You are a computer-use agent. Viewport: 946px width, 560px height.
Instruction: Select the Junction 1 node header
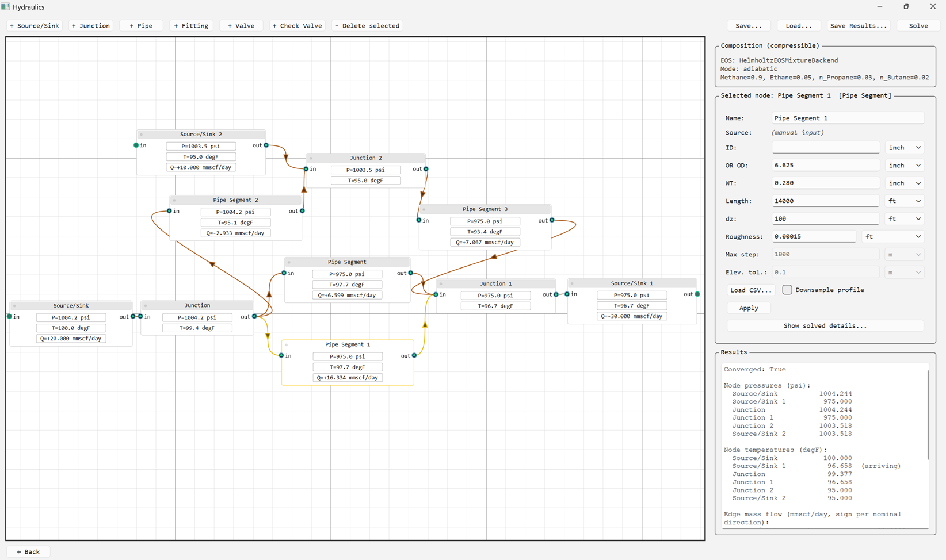496,284
